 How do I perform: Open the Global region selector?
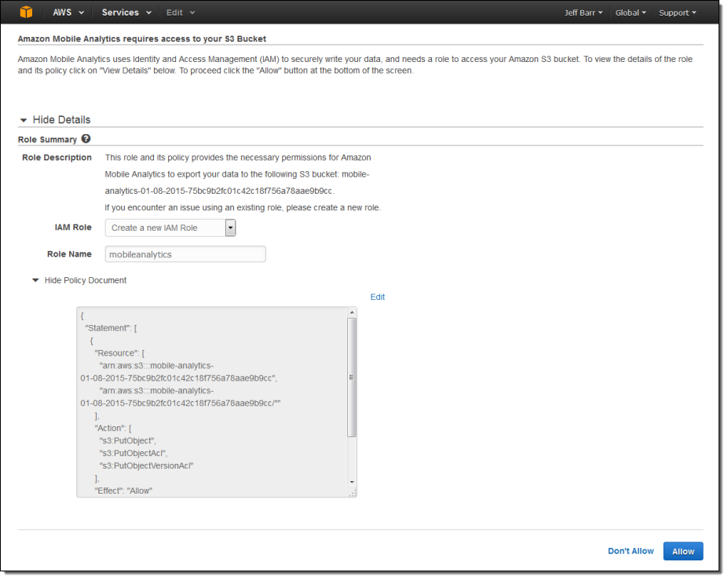(x=631, y=13)
